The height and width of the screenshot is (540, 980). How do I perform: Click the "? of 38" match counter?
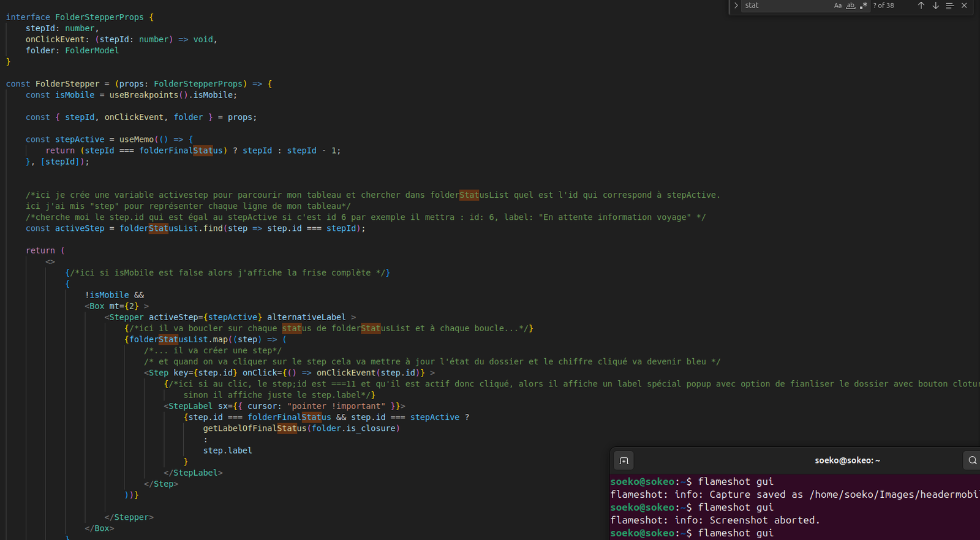883,6
